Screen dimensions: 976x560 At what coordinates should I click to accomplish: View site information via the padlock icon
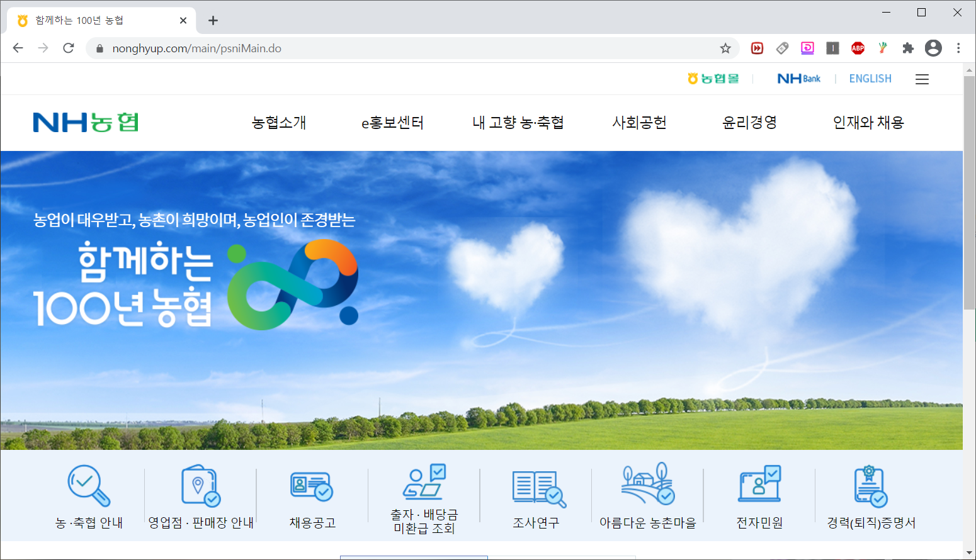click(99, 48)
